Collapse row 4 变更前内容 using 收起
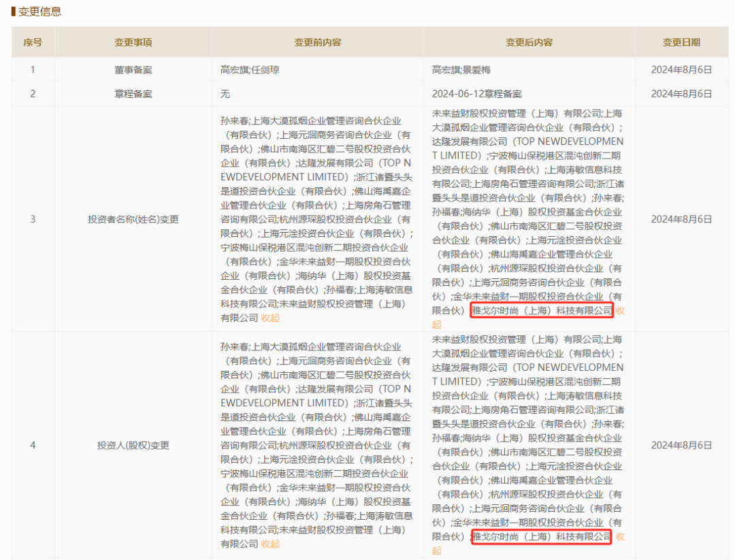This screenshot has width=735, height=560. 270,544
